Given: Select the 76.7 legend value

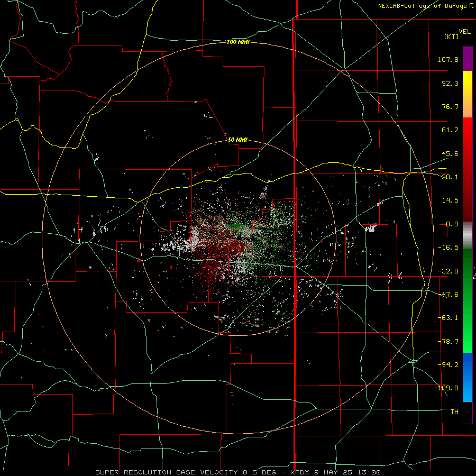Looking at the screenshot, I should pyautogui.click(x=450, y=106).
